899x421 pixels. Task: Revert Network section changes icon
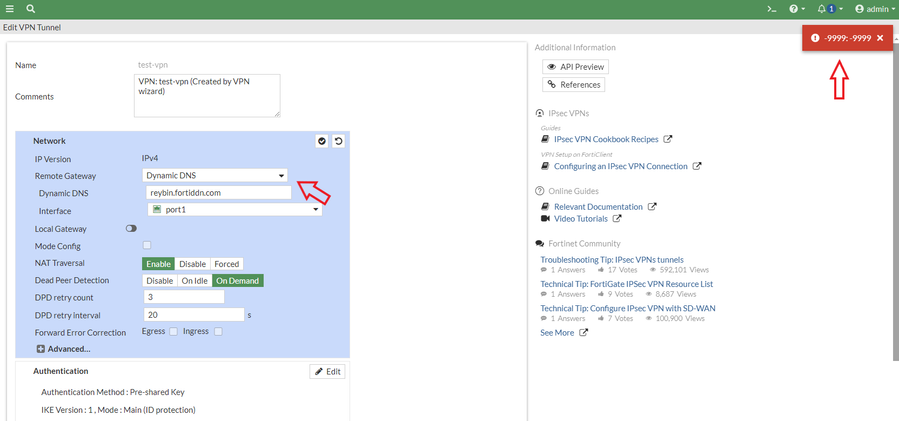point(338,141)
